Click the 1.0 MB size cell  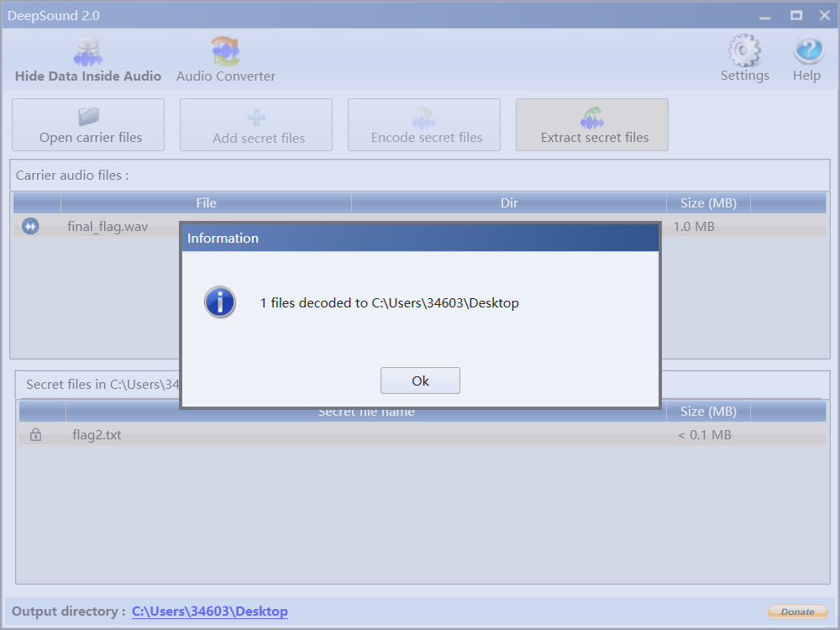click(694, 227)
